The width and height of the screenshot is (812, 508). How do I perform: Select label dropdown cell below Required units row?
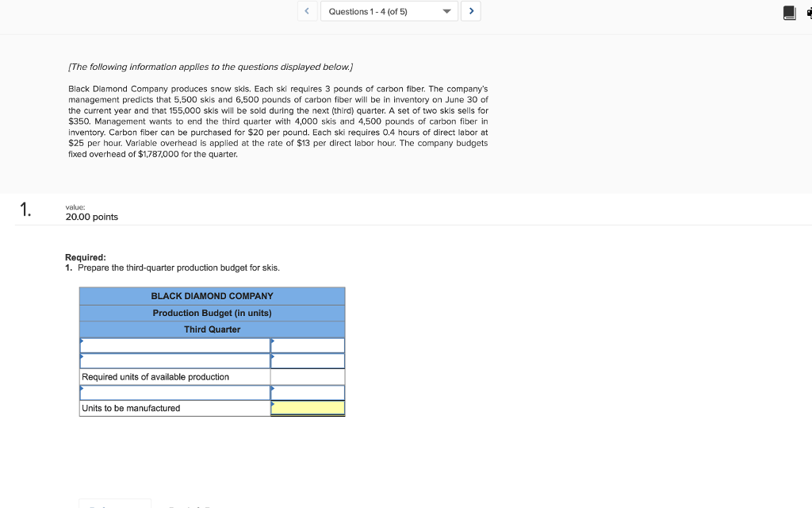(175, 392)
